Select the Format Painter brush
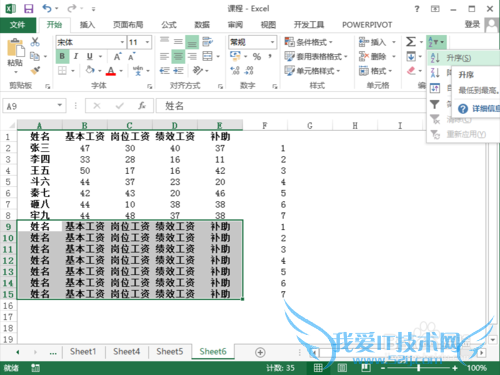500x375 pixels. tap(35, 70)
